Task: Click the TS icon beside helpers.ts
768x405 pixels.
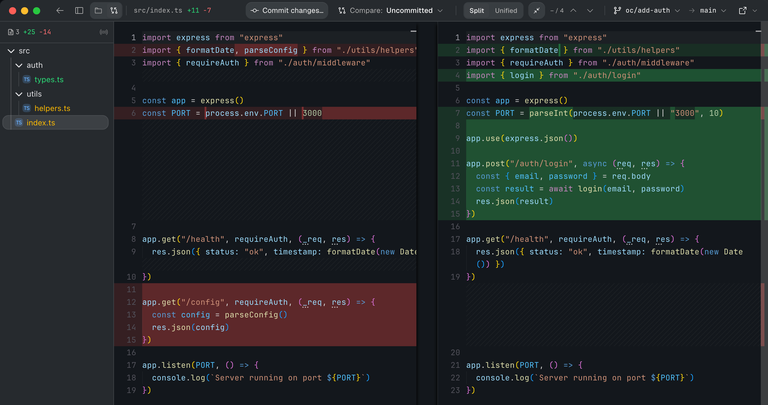Action: 27,108
